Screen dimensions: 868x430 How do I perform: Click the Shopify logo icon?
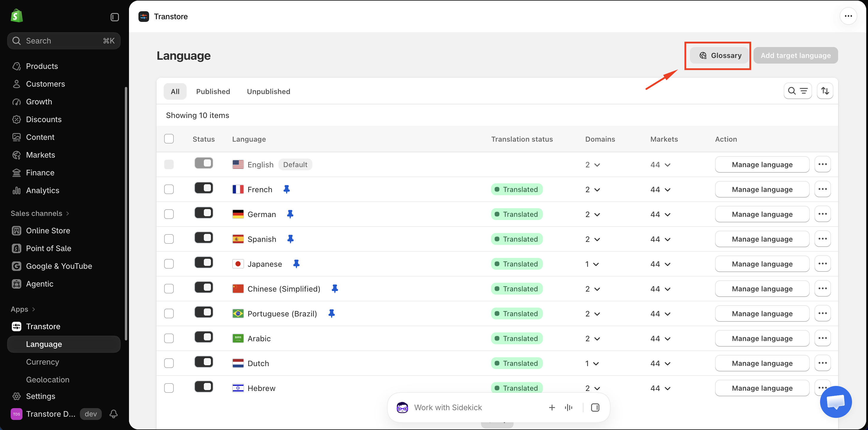(x=17, y=16)
